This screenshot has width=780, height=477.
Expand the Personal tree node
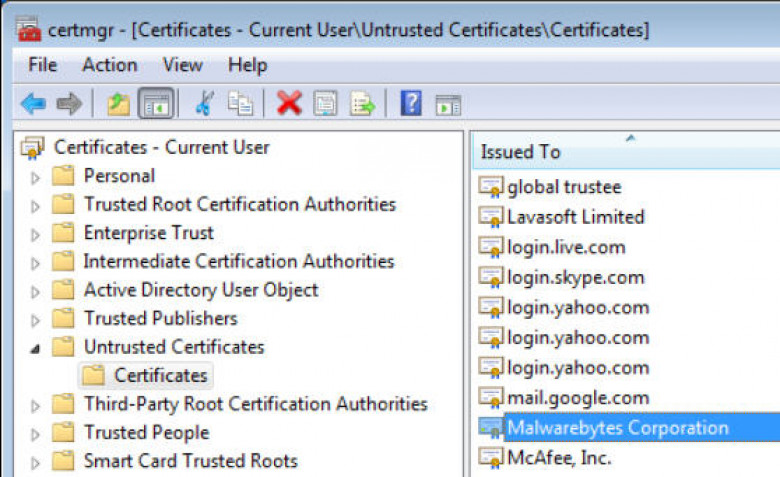click(x=35, y=177)
